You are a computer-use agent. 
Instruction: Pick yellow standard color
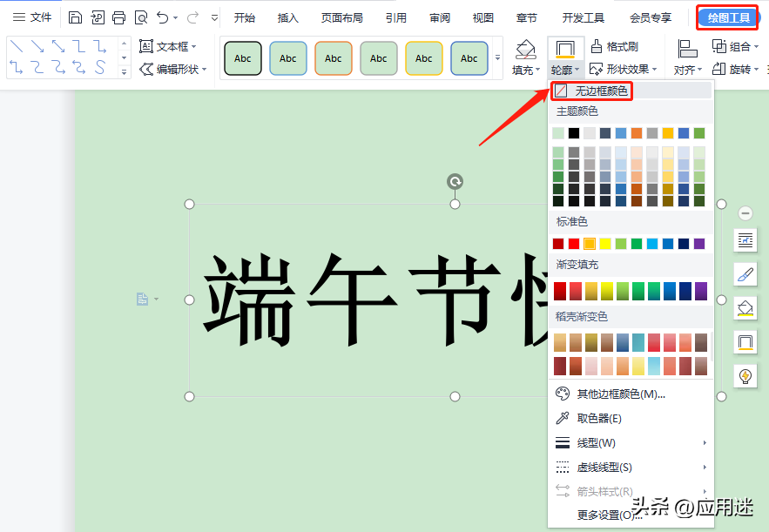[605, 244]
